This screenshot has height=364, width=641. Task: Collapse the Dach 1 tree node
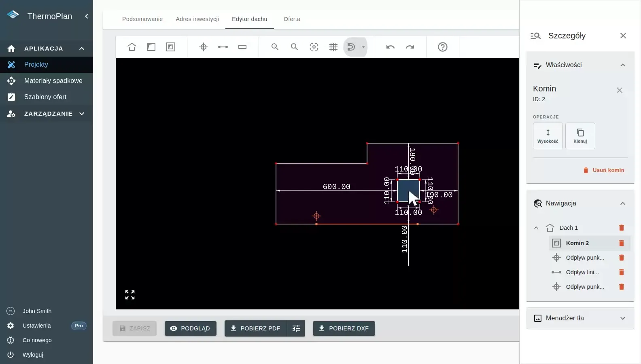536,228
